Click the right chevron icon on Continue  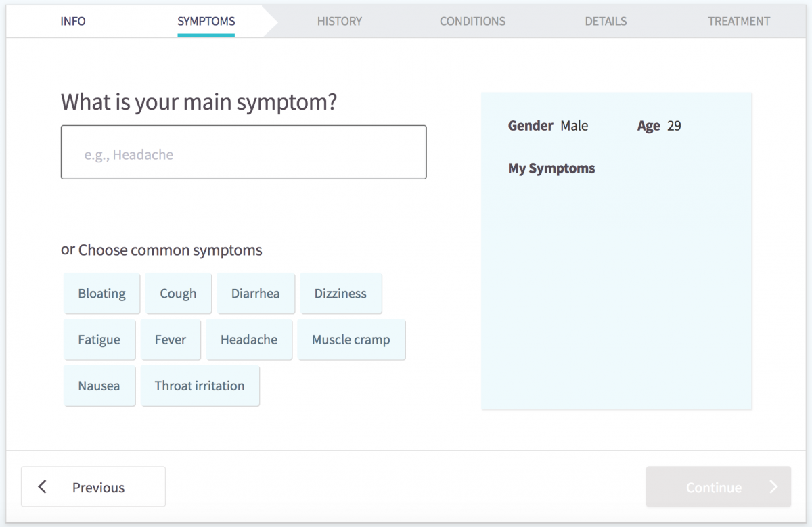(773, 487)
